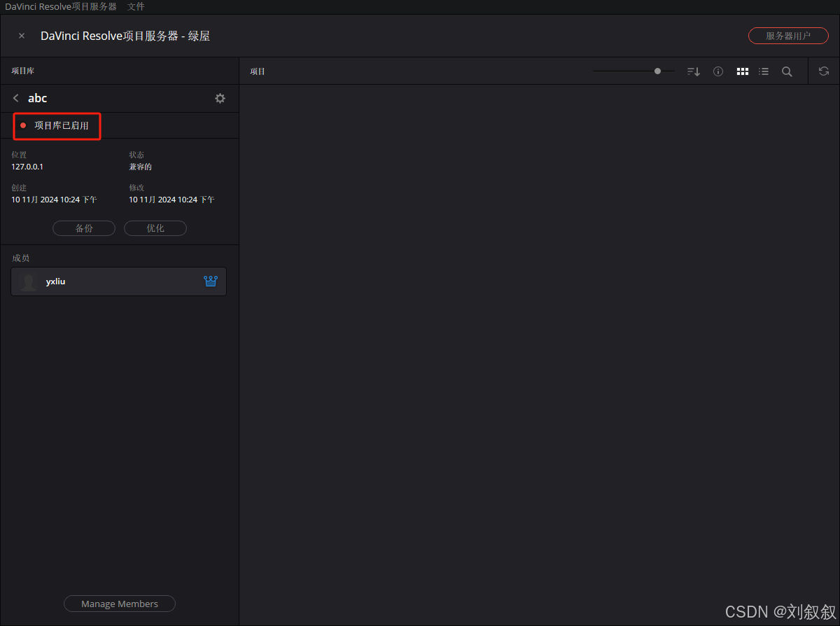Viewport: 840px width, 626px height.
Task: Open settings for library abc
Action: coord(220,98)
